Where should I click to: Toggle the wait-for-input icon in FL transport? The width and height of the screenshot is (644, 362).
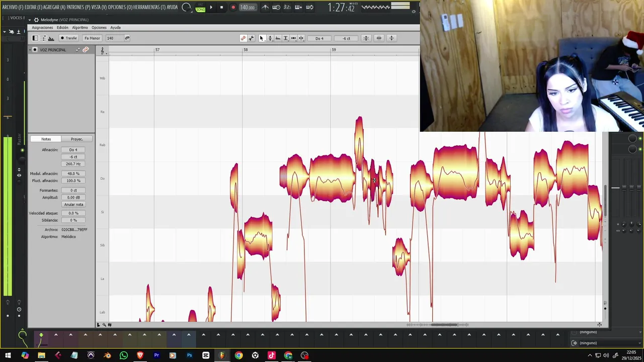point(276,7)
